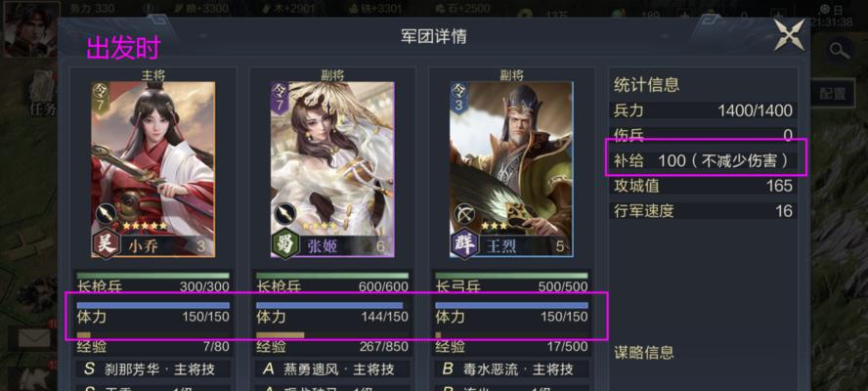Click the 补给 100 supply row

click(x=703, y=160)
